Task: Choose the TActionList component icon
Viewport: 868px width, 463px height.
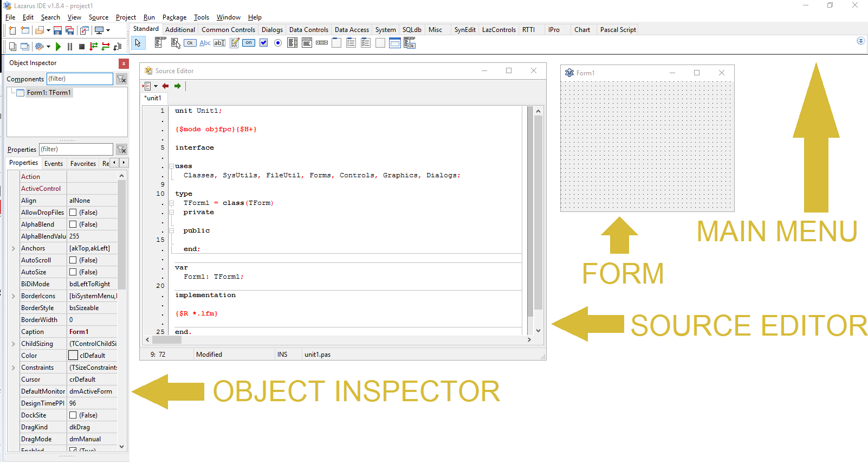Action: click(x=410, y=43)
